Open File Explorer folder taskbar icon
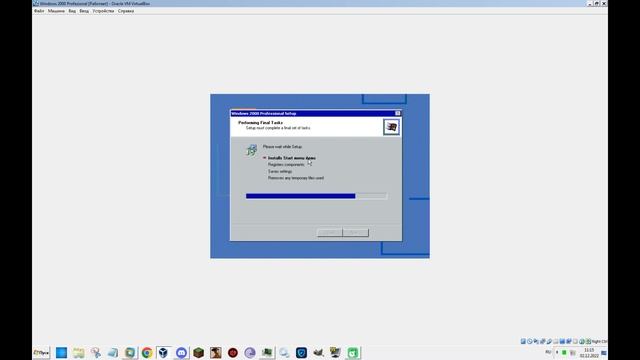The width and height of the screenshot is (640, 360). [78, 352]
